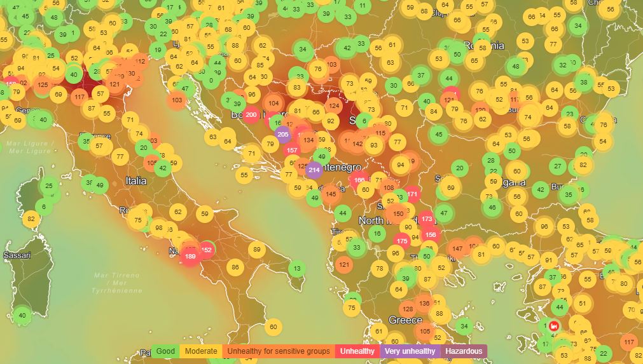Click the yellow 89 marker in southern Italy
Viewport: 643px width, 364px height.
(x=257, y=250)
